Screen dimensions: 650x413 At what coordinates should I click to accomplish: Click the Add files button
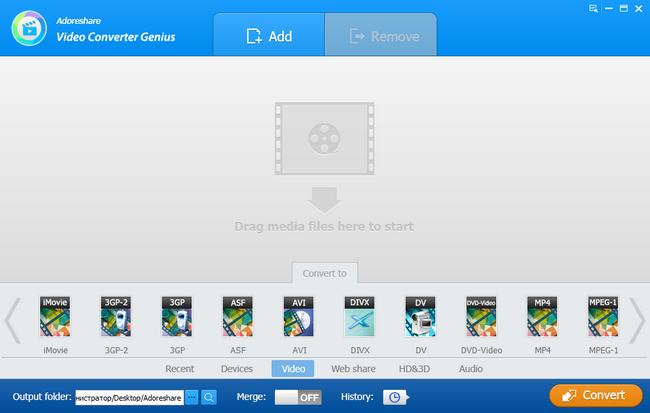[x=269, y=36]
